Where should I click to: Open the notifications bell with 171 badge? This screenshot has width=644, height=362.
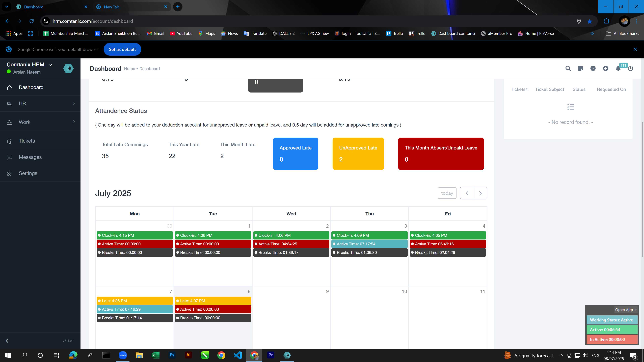tap(618, 68)
